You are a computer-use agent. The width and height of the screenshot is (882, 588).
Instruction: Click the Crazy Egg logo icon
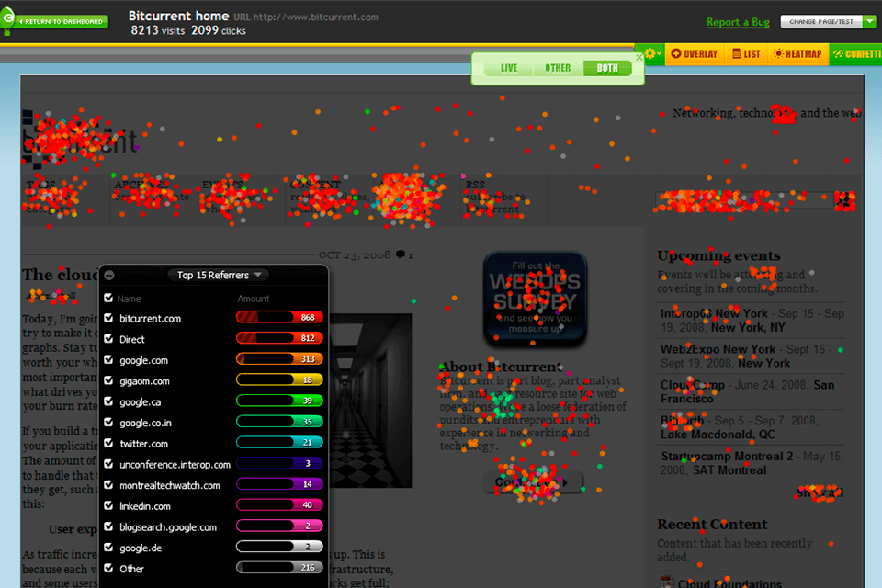7,20
